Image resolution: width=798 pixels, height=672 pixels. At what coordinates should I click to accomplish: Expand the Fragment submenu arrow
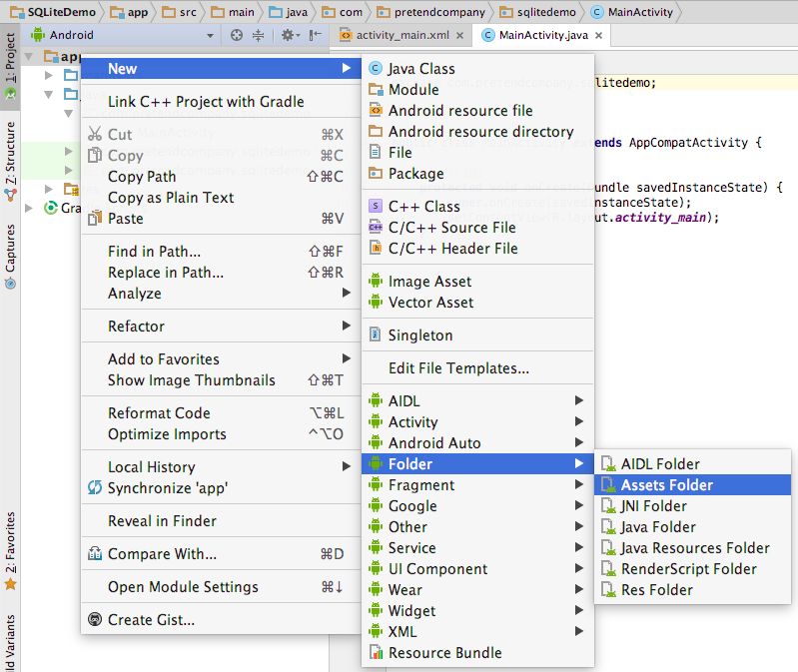pos(578,484)
